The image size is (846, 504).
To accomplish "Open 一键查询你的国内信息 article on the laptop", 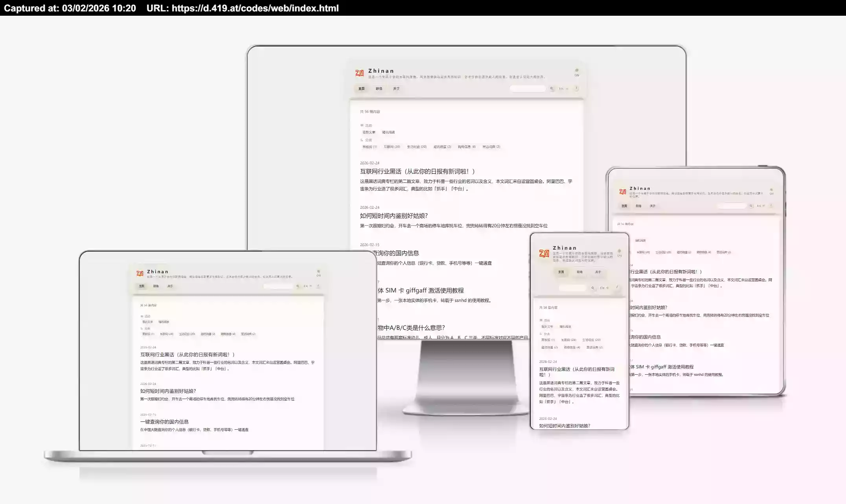I will pyautogui.click(x=164, y=422).
